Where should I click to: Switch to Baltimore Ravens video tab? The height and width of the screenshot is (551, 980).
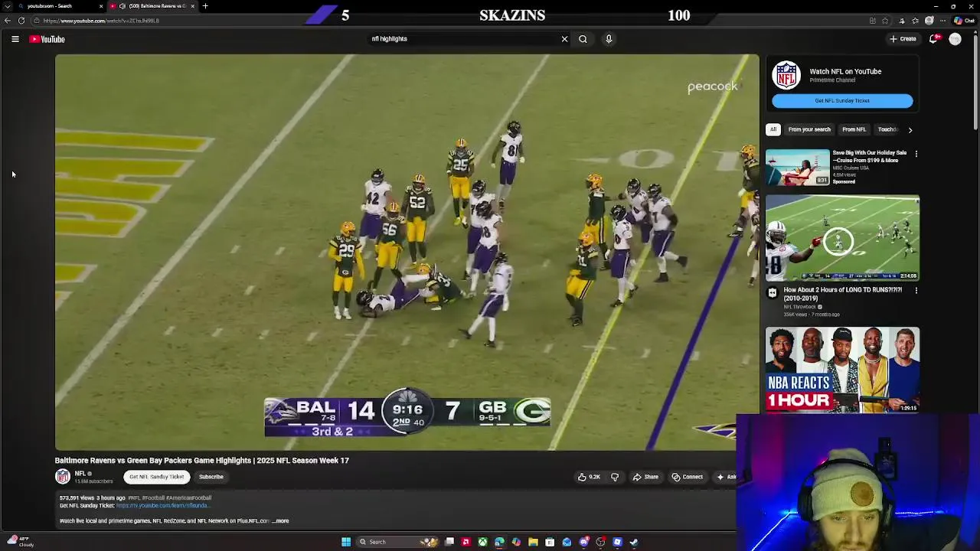pyautogui.click(x=152, y=6)
